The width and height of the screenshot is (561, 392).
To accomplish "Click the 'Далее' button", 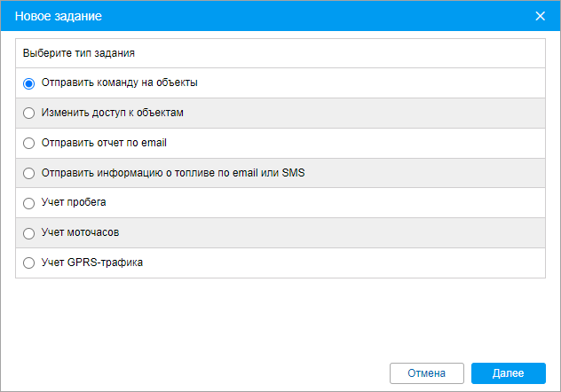I will [509, 373].
